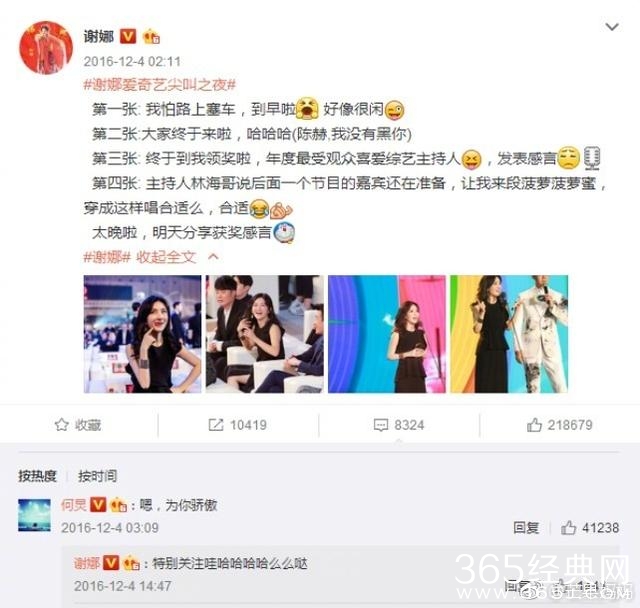Open the #谢娜# hashtag link
The width and height of the screenshot is (640, 608).
point(107,257)
